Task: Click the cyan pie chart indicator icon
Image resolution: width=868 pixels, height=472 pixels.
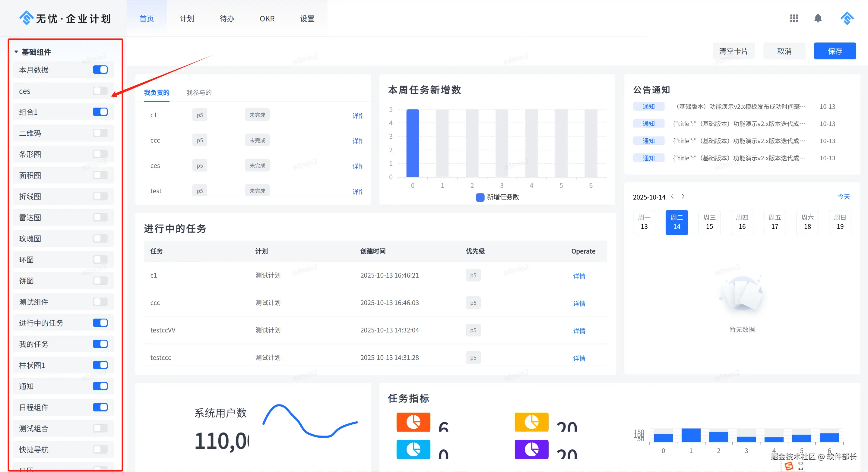Action: (x=413, y=449)
